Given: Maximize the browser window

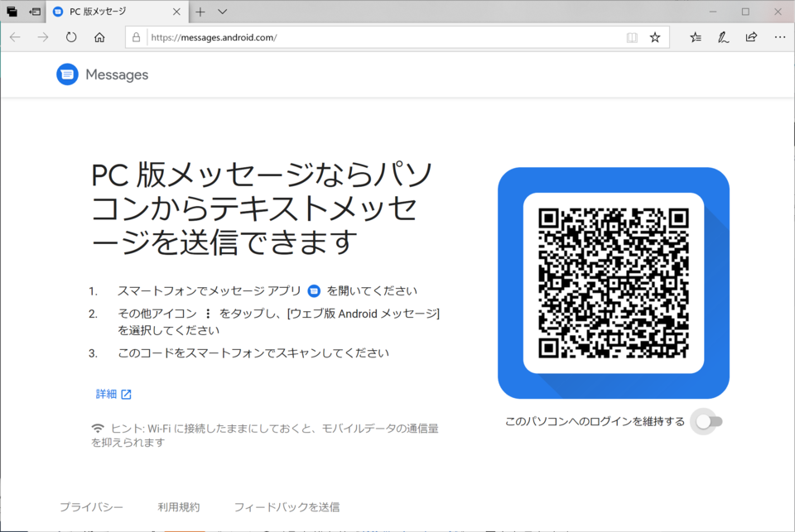Looking at the screenshot, I should point(745,12).
